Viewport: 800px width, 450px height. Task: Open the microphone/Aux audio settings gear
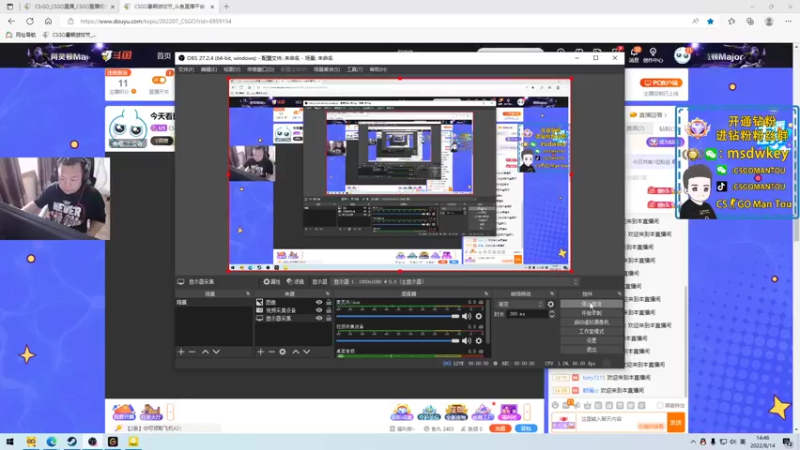479,316
